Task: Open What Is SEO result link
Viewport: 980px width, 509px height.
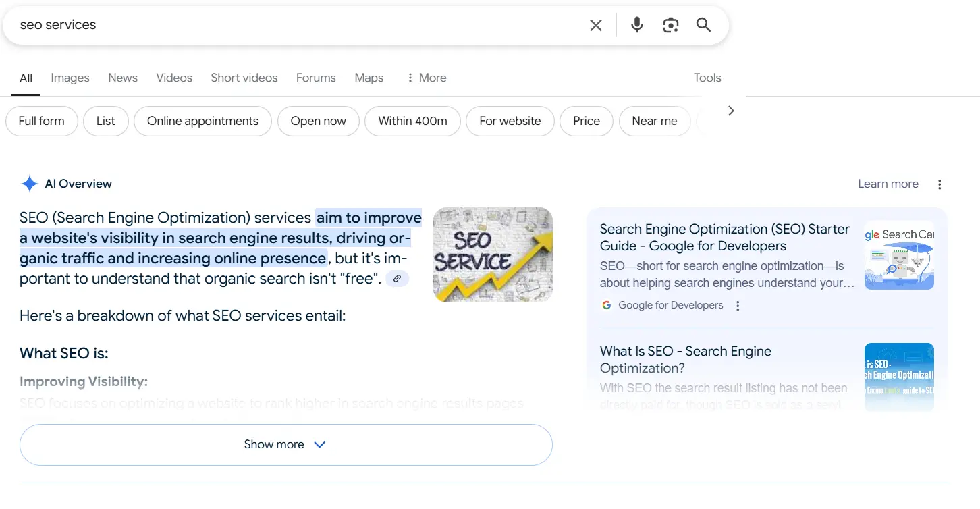Action: coord(686,360)
